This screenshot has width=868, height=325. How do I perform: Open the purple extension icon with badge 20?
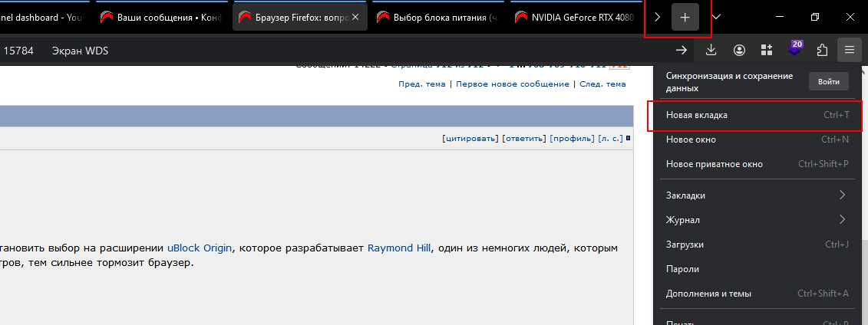click(x=795, y=49)
